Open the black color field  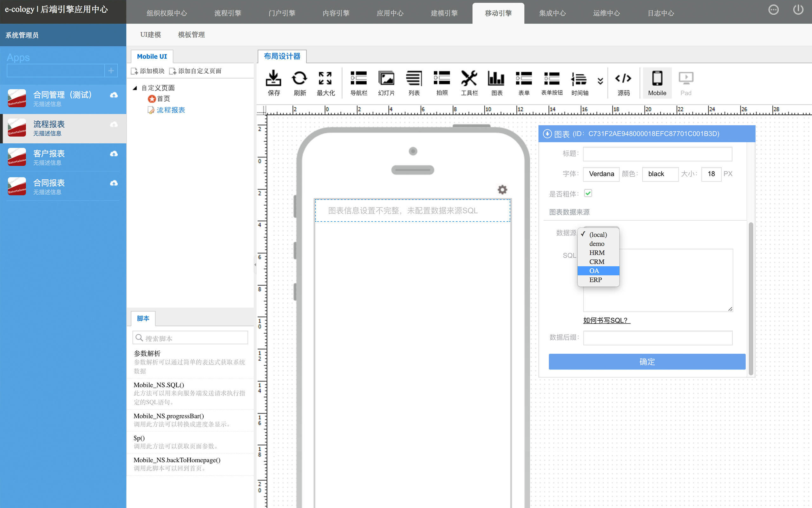(x=660, y=174)
